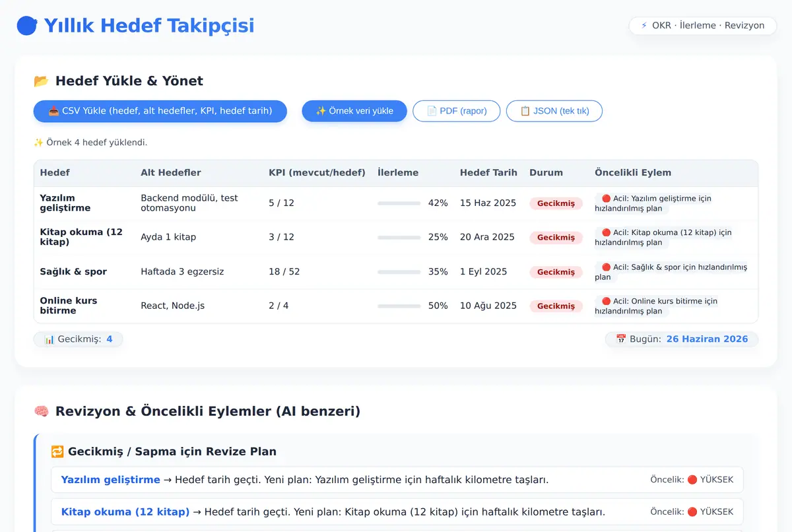
Task: Click the KPI value 2 / 4
Action: click(x=279, y=306)
